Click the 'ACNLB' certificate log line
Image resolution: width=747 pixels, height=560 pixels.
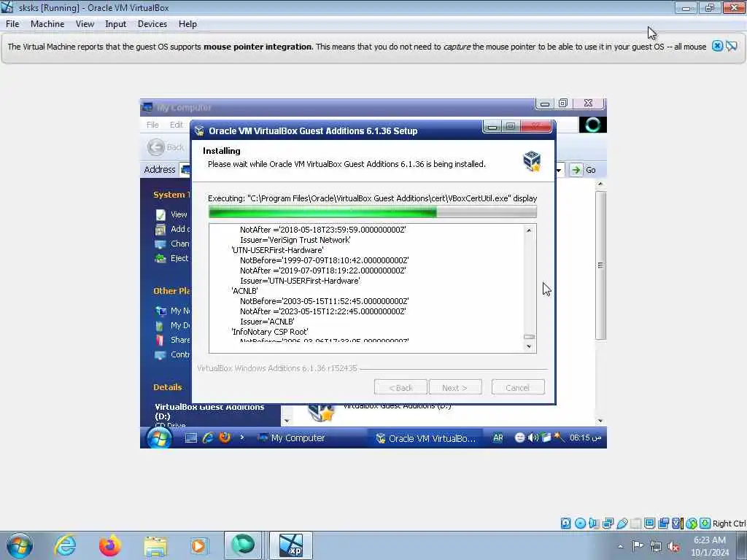click(x=245, y=291)
